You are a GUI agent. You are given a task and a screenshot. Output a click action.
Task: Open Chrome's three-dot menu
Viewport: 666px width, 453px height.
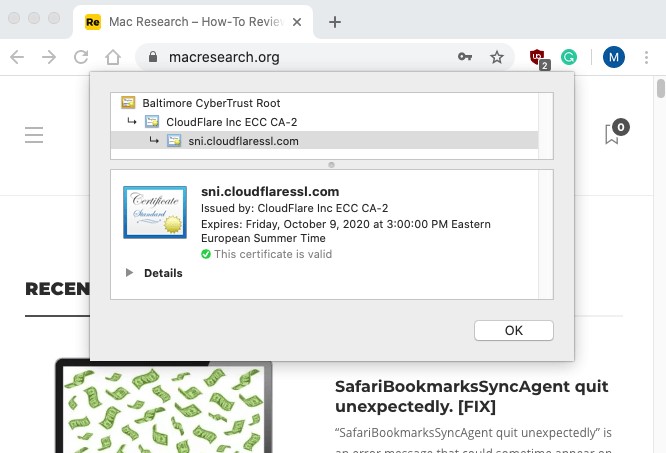click(647, 58)
